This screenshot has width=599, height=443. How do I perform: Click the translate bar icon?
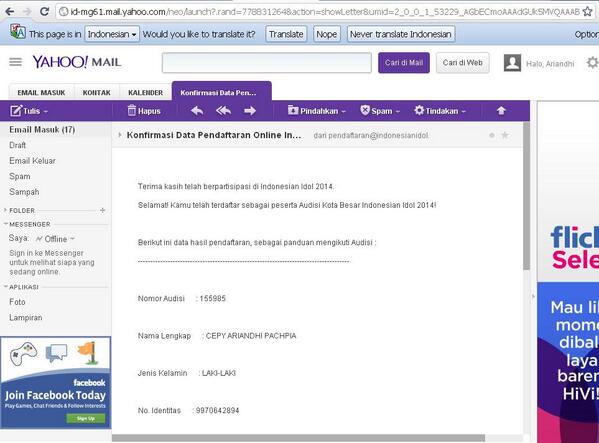coord(18,32)
